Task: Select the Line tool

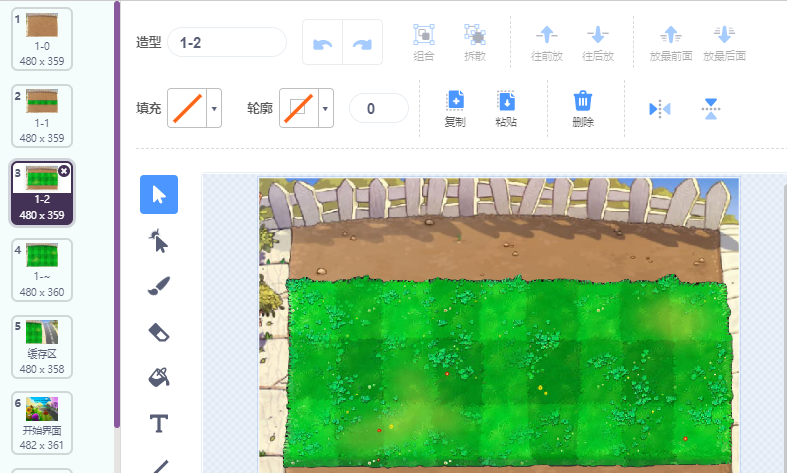Action: [160, 466]
